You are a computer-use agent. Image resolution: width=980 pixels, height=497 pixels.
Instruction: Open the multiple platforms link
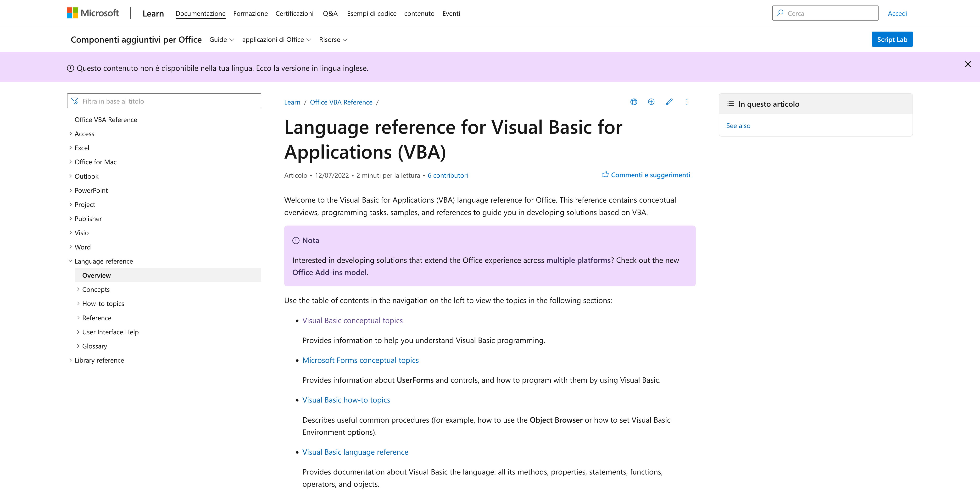pyautogui.click(x=578, y=260)
